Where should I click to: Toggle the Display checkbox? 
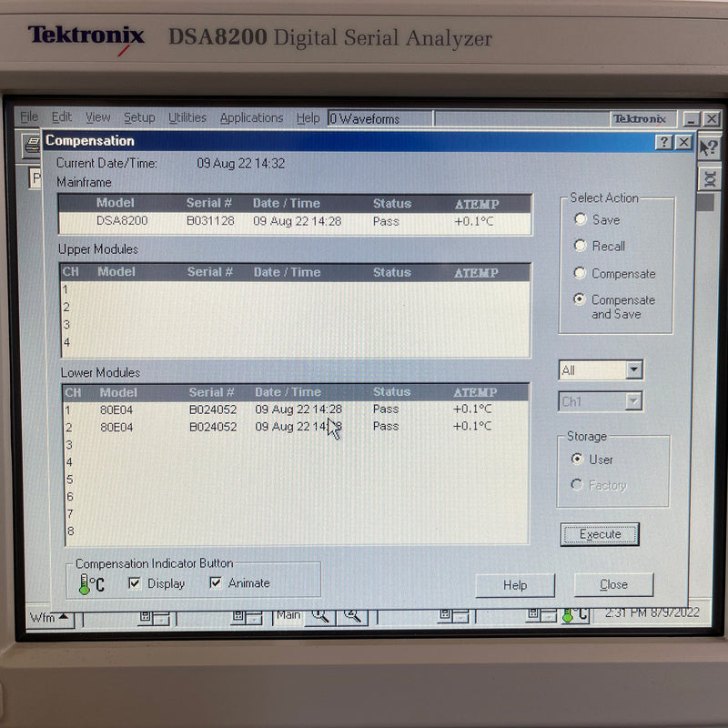point(134,583)
